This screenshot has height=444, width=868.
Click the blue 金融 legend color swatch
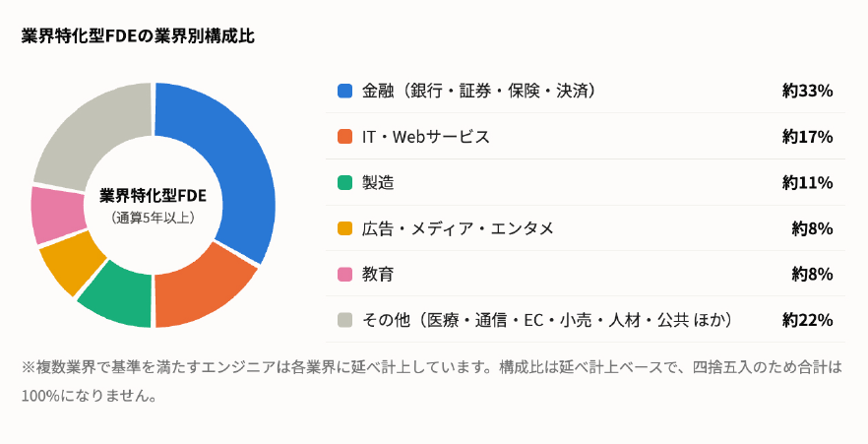(344, 91)
